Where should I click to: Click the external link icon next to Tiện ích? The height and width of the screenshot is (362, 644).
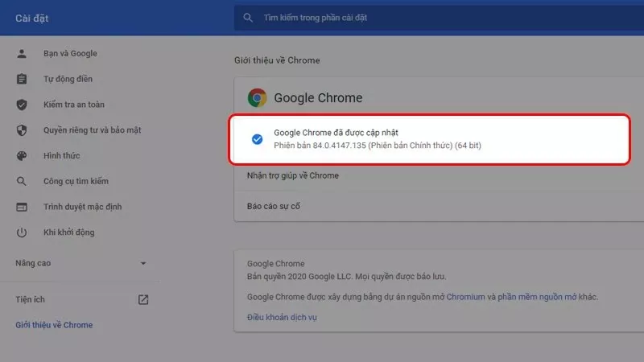pyautogui.click(x=143, y=299)
